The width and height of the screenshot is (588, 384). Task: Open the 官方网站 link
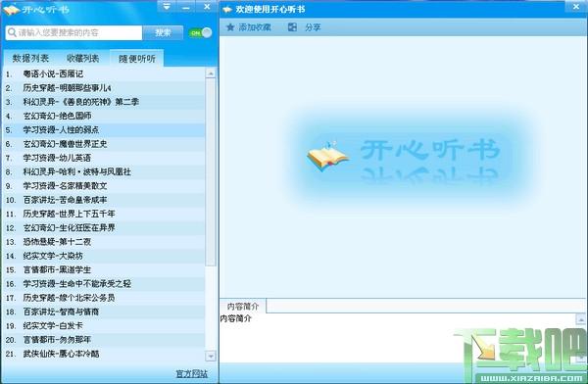192,373
